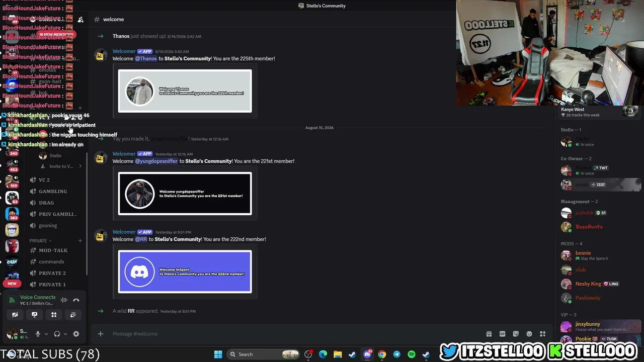The width and height of the screenshot is (644, 362).
Task: Collapse the PRIVATE channel category
Action: 40,241
